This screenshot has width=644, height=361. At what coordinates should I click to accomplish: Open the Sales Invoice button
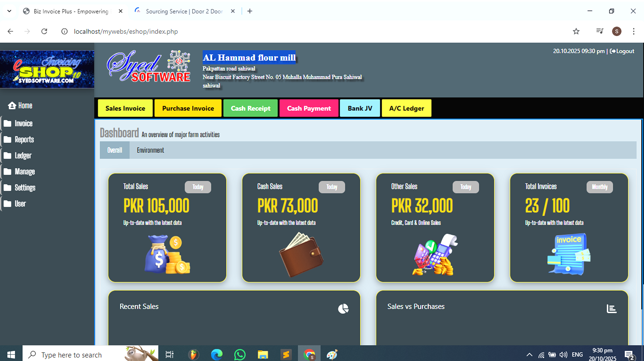[x=125, y=108]
